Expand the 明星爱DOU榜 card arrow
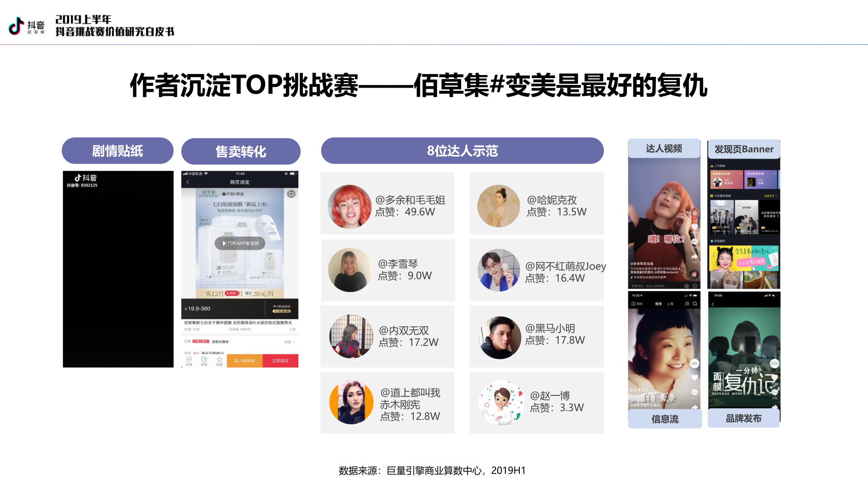 pyautogui.click(x=741, y=174)
